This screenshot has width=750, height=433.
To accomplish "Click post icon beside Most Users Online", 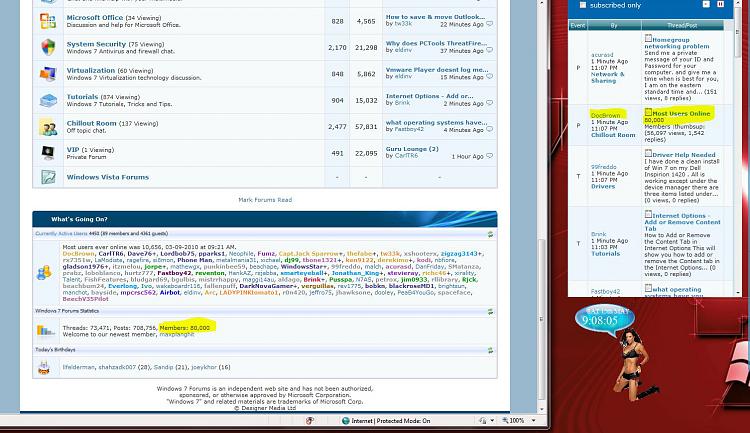I will [x=648, y=112].
